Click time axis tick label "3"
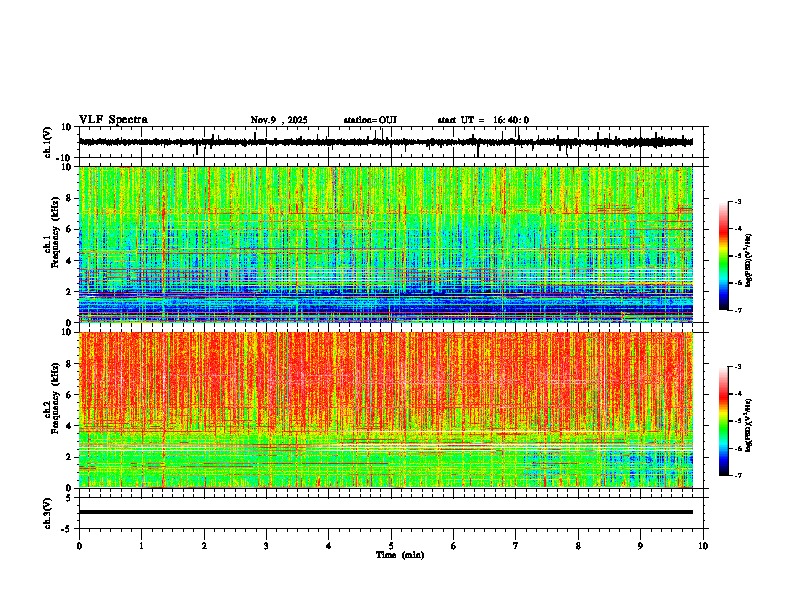 click(x=266, y=546)
